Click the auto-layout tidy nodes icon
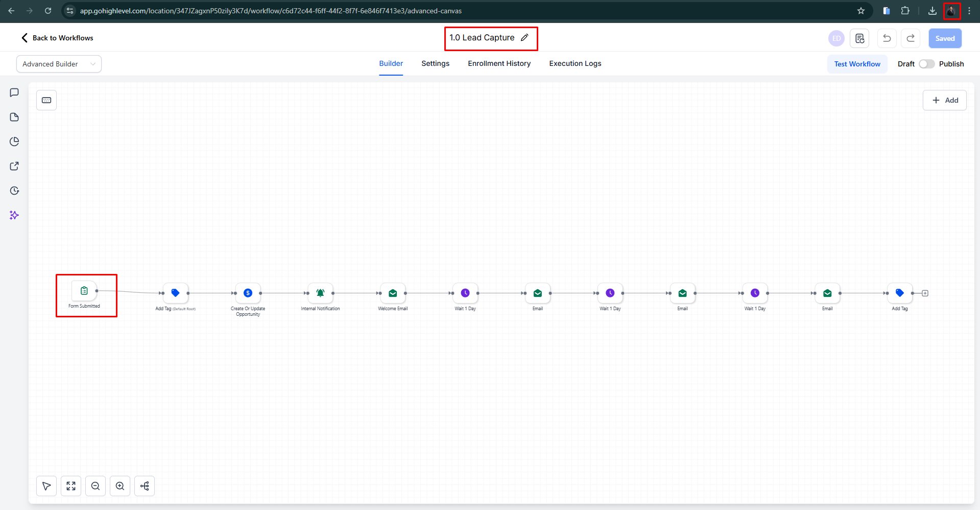Screen dimensions: 980x510 tap(145, 486)
